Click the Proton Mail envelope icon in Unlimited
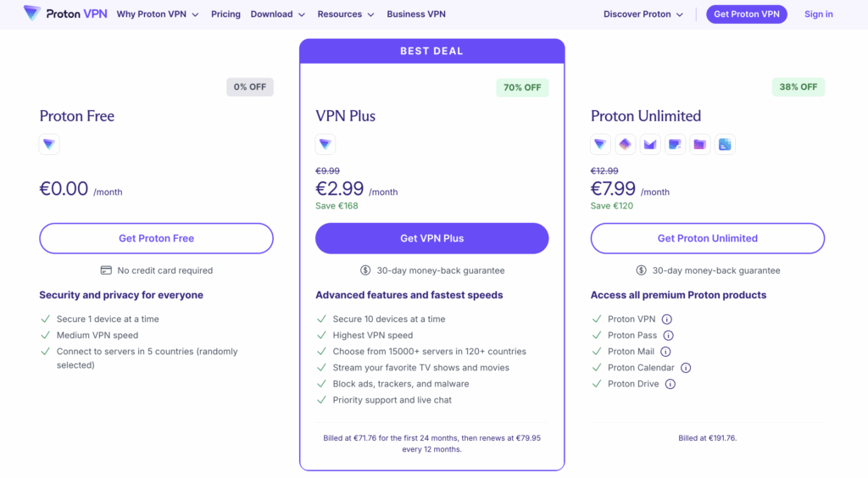Viewport: 868px width, 478px height. coord(650,144)
